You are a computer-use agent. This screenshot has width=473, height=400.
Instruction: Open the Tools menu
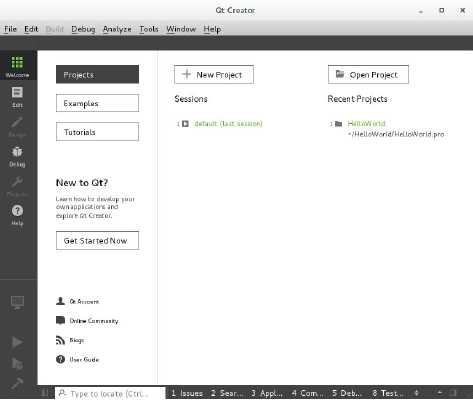[149, 29]
